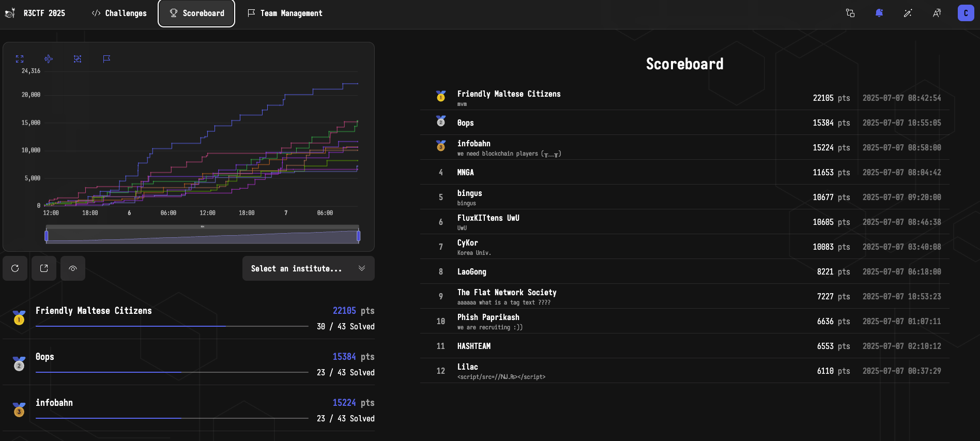Image resolution: width=980 pixels, height=441 pixels.
Task: Click the chart range slider top grip
Action: (x=203, y=226)
